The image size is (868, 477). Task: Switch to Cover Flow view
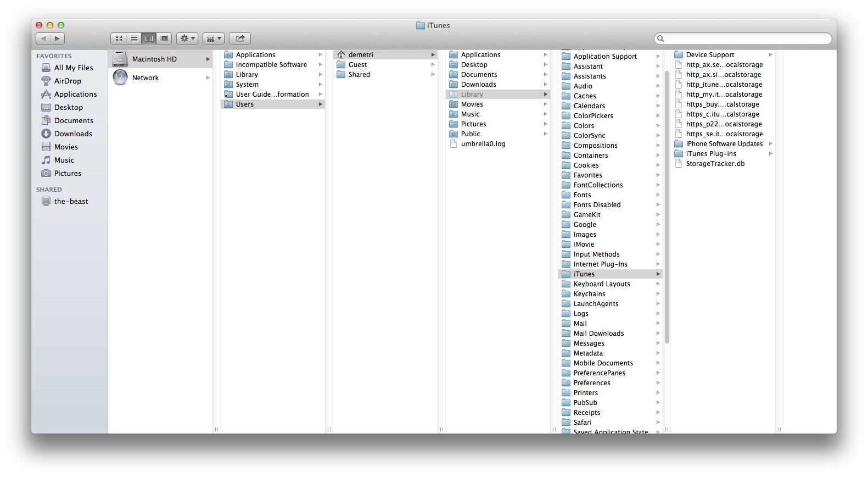click(164, 38)
